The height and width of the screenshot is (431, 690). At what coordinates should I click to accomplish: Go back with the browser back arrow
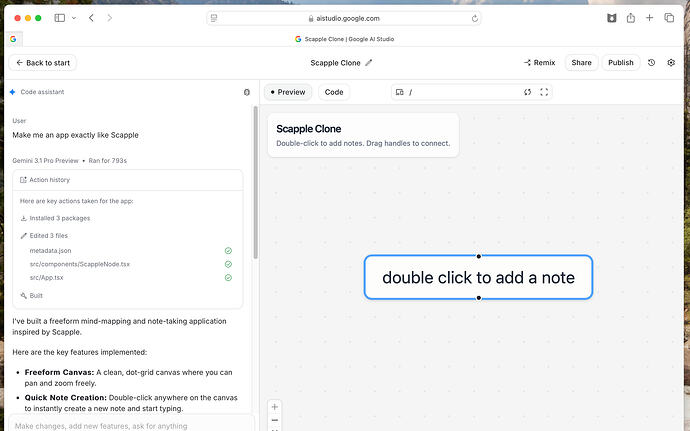(x=91, y=18)
